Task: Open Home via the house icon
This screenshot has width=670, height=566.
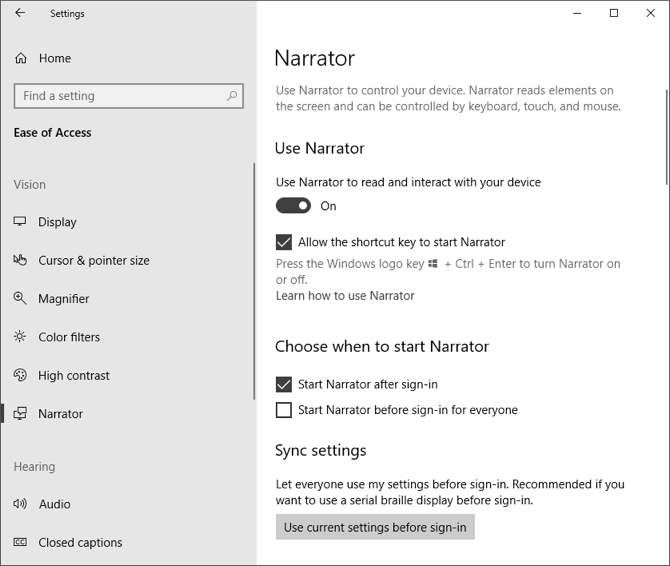Action: tap(21, 58)
